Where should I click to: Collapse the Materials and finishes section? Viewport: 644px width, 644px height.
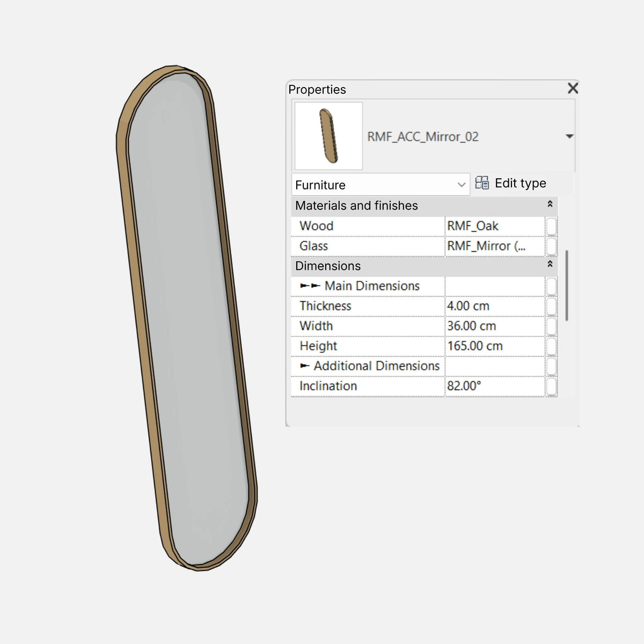pyautogui.click(x=550, y=204)
